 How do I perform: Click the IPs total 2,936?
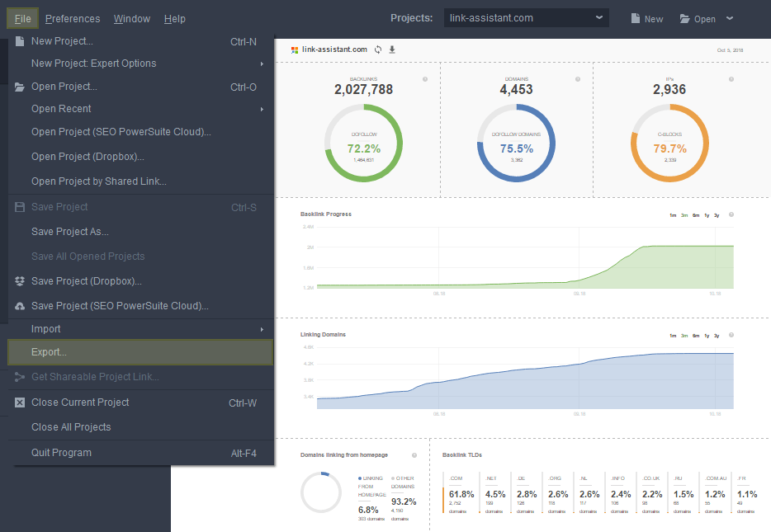point(669,89)
